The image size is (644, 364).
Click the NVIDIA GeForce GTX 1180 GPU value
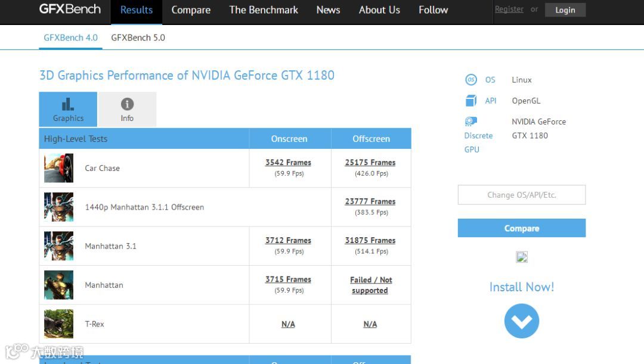[539, 129]
